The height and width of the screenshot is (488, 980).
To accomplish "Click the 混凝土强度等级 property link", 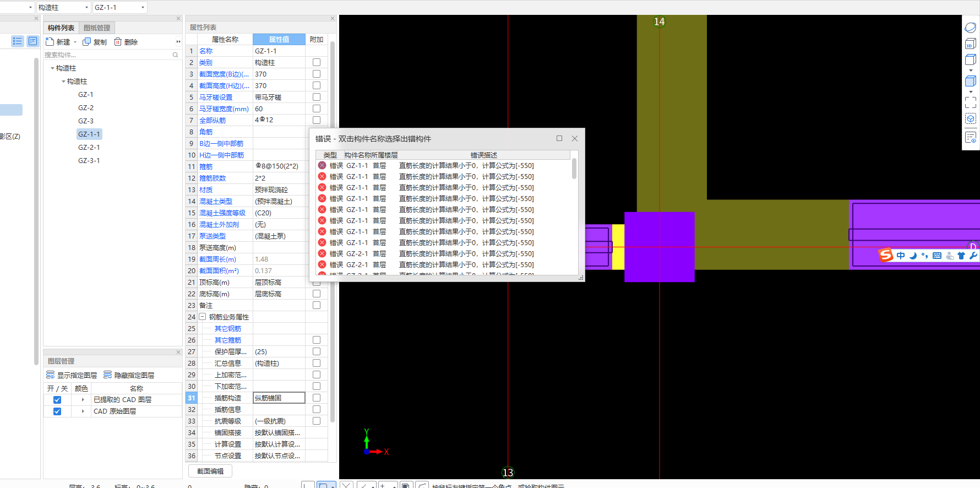I will tap(222, 213).
